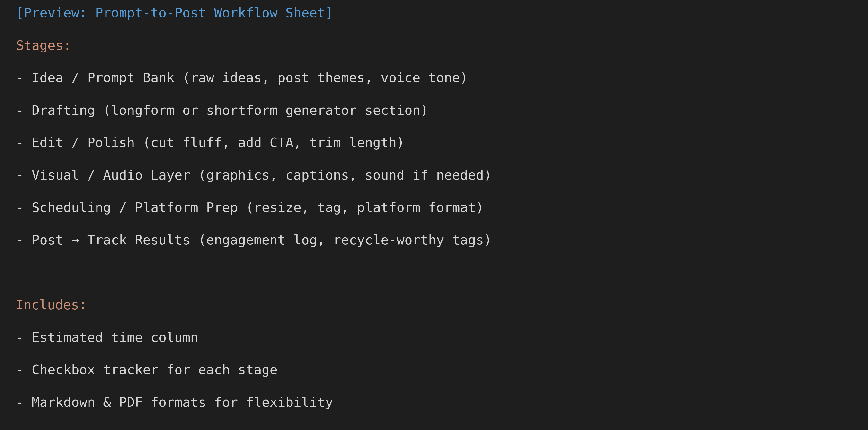Click the Markdown & PDF formats line
The height and width of the screenshot is (430, 868).
[175, 402]
